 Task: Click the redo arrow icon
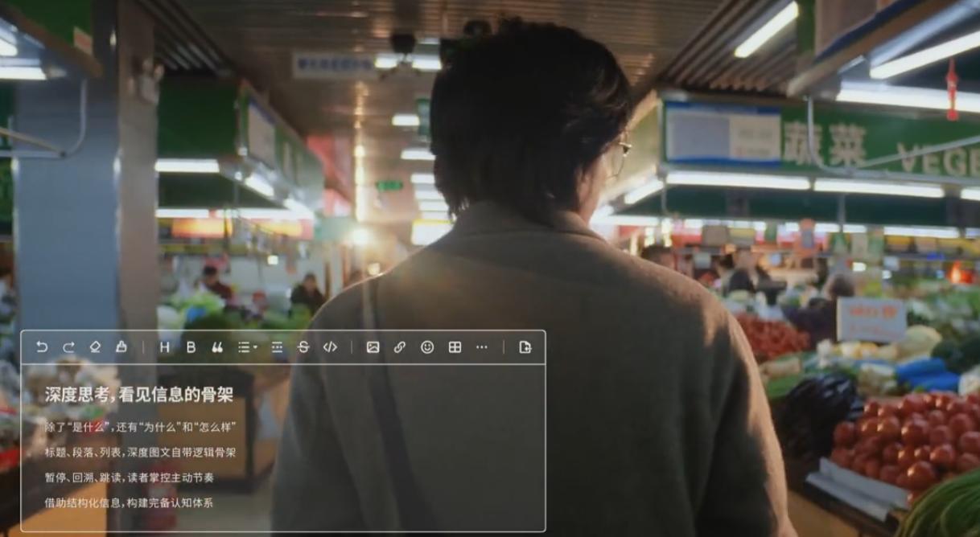[x=68, y=347]
